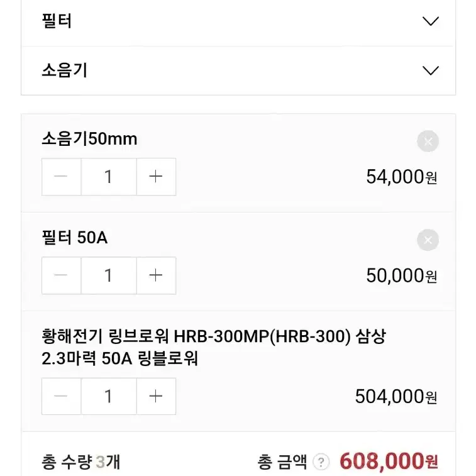Click the 황해전기 링브로워 HRB-300MP product title

(x=214, y=347)
